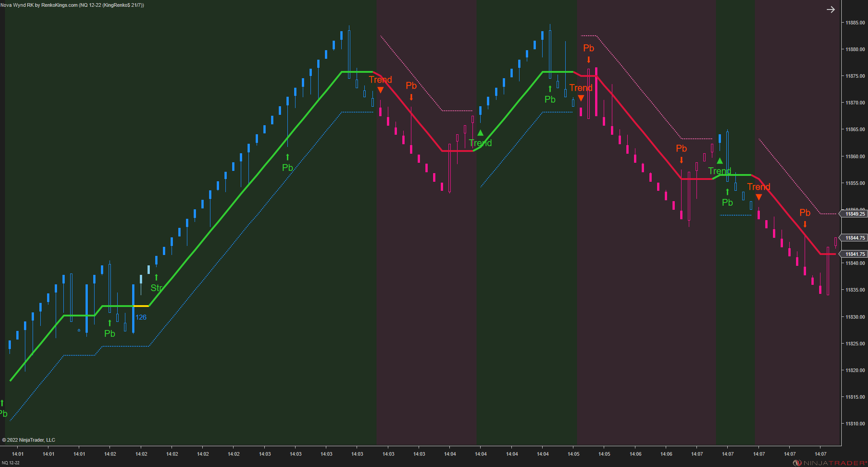
Task: Click the first orange Trend down triangle
Action: (381, 90)
